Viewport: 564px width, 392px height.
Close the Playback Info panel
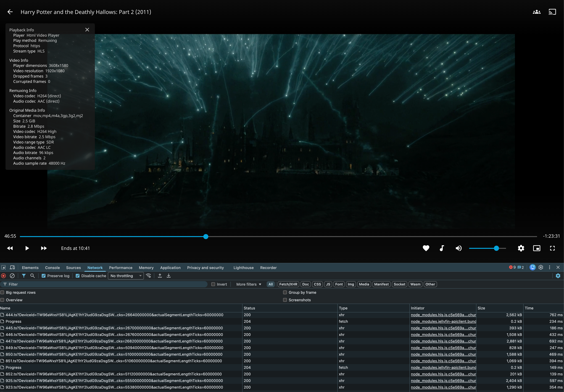[87, 30]
